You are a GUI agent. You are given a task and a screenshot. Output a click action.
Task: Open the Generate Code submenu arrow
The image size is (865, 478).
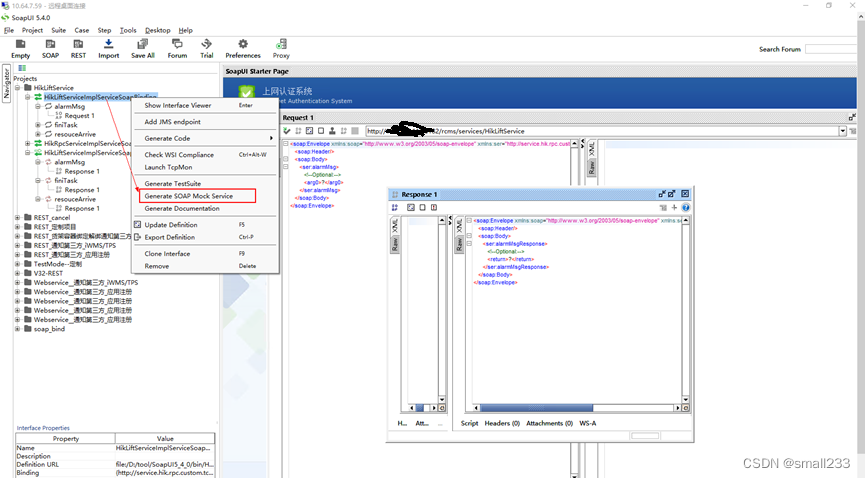[271, 138]
